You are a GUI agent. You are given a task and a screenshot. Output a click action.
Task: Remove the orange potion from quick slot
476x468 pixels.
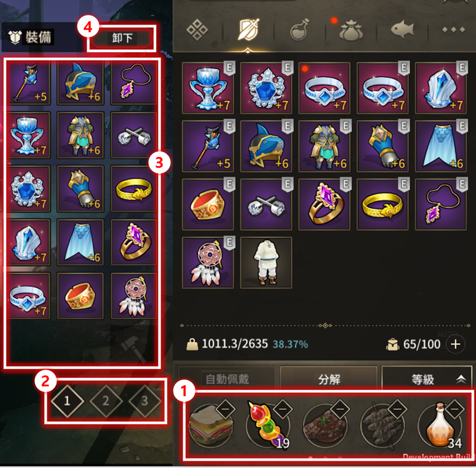[455, 409]
